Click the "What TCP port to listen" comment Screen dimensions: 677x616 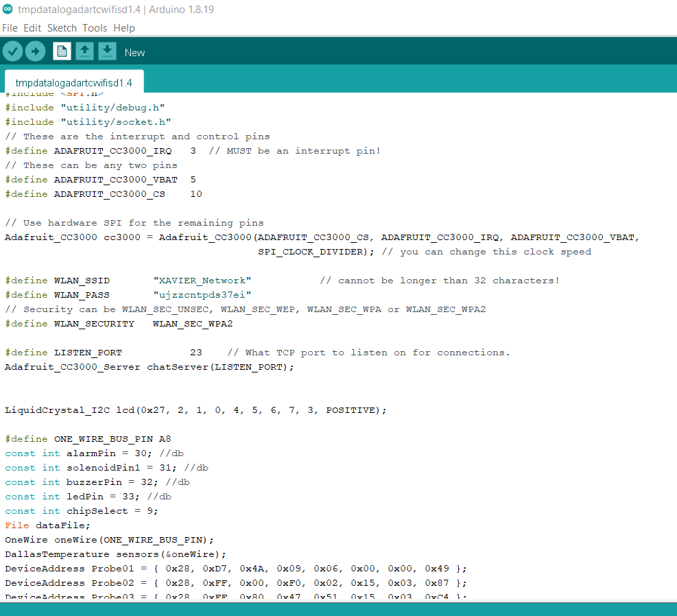[x=369, y=353]
